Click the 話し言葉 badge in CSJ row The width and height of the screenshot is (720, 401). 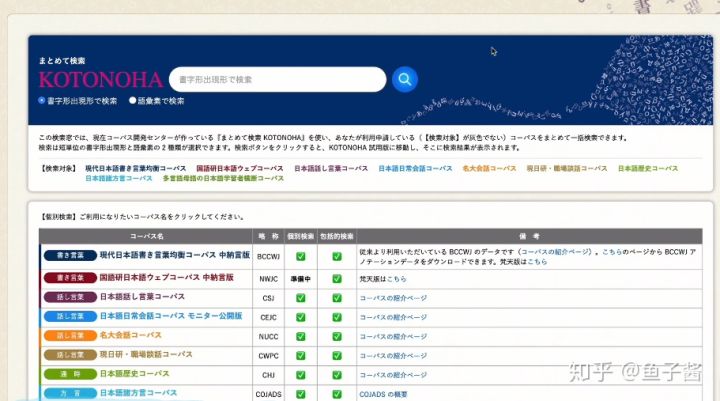pyautogui.click(x=70, y=297)
